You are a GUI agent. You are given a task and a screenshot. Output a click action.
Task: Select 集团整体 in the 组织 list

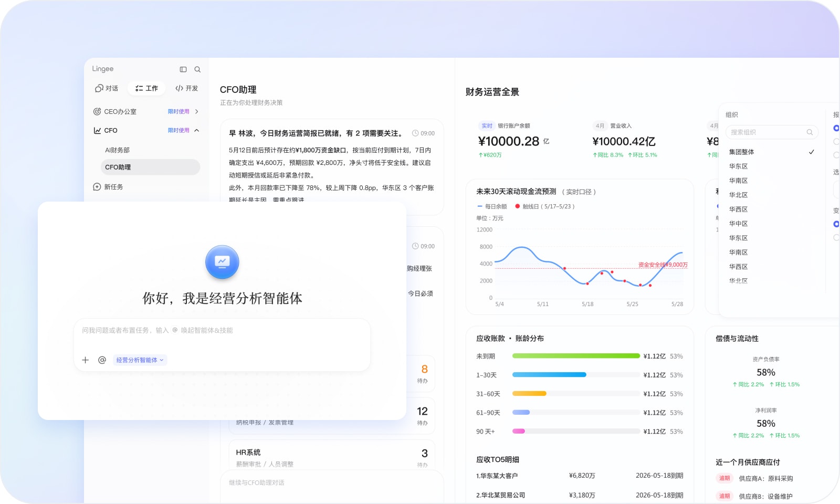(772, 152)
